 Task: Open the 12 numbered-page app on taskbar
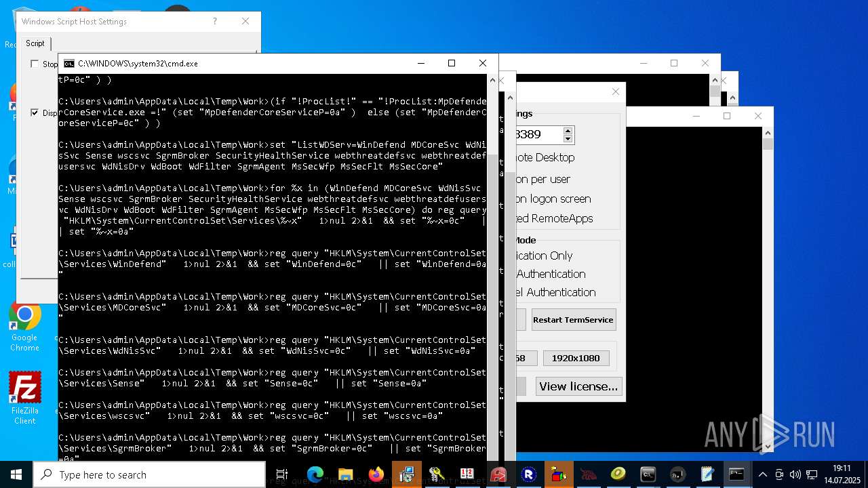tap(467, 474)
